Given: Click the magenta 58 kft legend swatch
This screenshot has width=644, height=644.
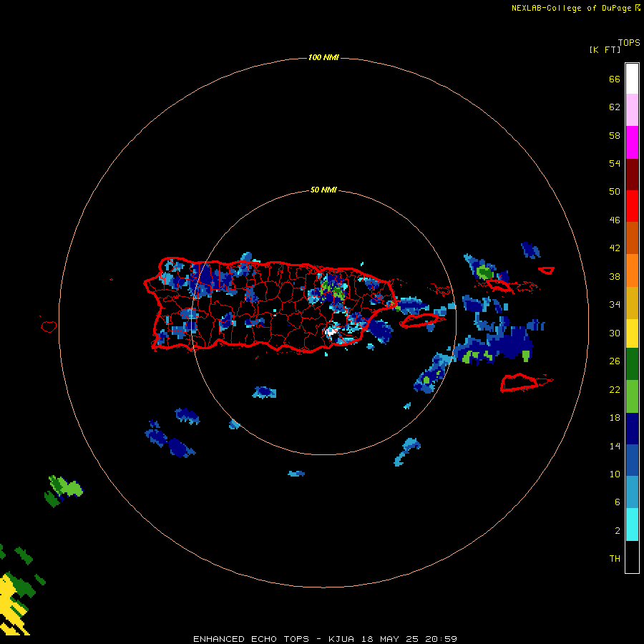Looking at the screenshot, I should 632,142.
